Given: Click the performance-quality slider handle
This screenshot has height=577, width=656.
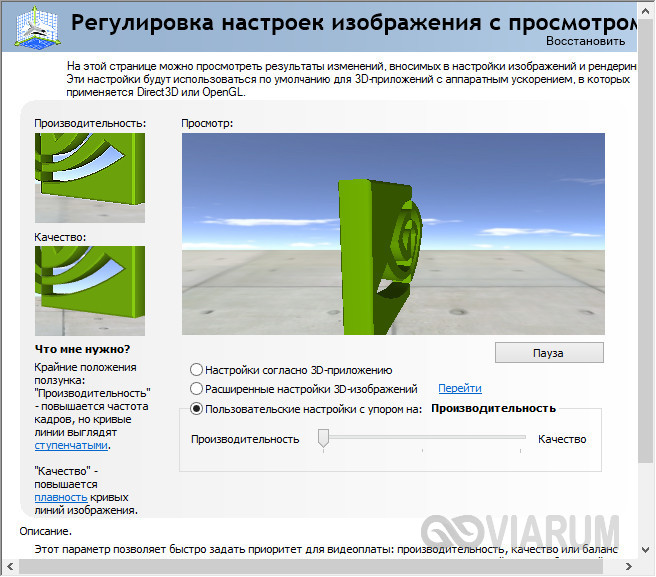Looking at the screenshot, I should click(x=323, y=438).
